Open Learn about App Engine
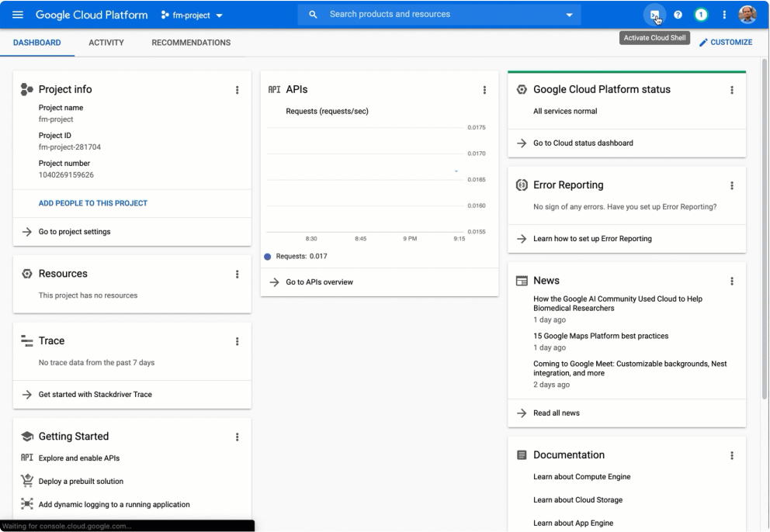The height and width of the screenshot is (532, 770). coord(573,523)
